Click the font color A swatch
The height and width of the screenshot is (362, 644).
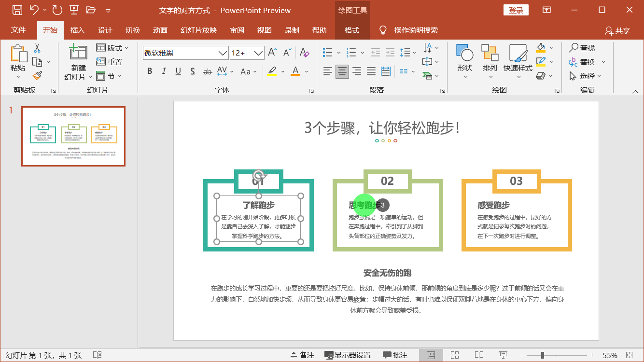click(295, 71)
